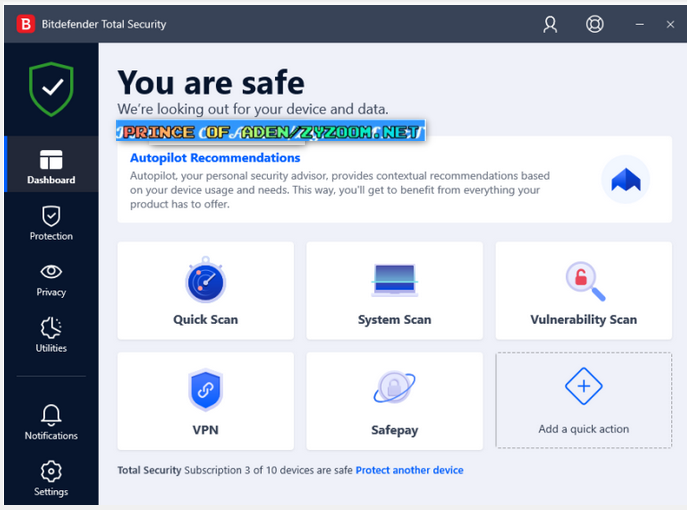The width and height of the screenshot is (687, 510).
Task: Open the VPN tile
Action: [205, 401]
